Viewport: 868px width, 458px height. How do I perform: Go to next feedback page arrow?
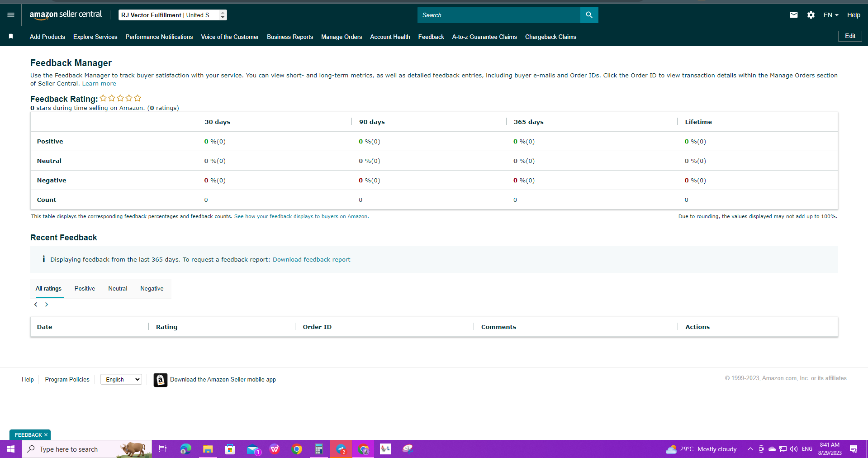[46, 305]
